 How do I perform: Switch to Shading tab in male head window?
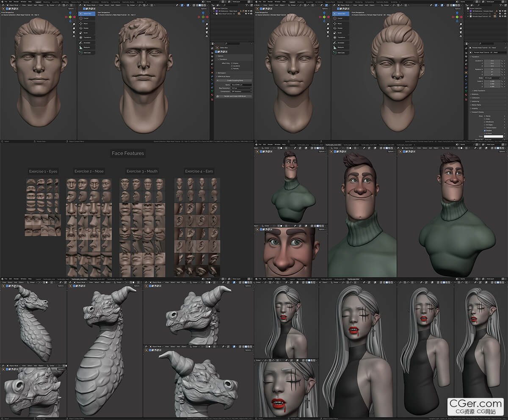85,2
